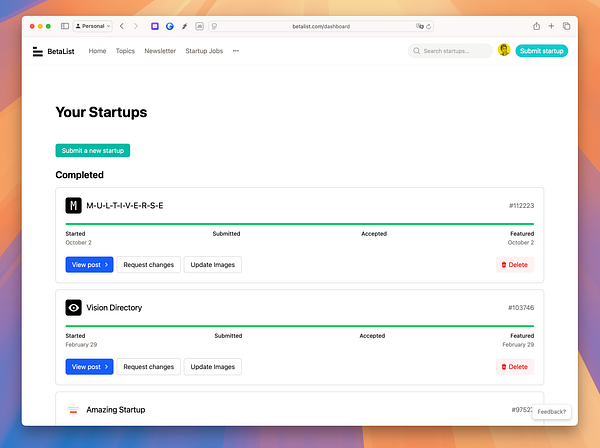The width and height of the screenshot is (600, 448).
Task: Click the lightning bolt extension icon
Action: pos(184,26)
